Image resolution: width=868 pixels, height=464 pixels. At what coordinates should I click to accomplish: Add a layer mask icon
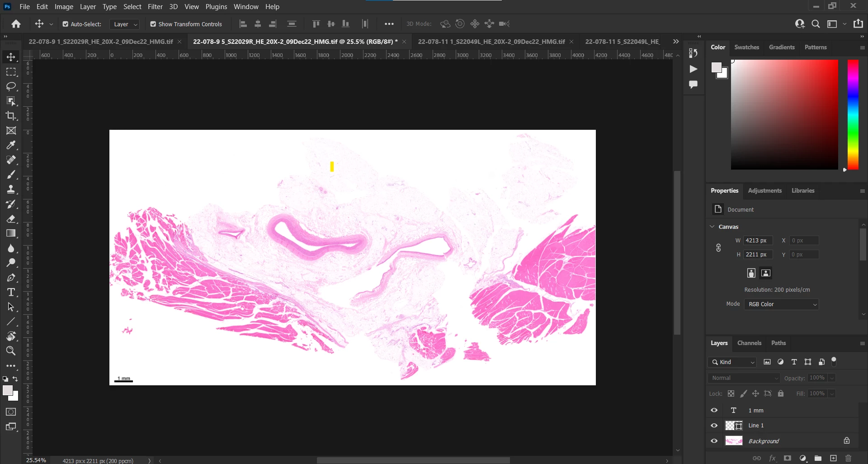pyautogui.click(x=788, y=458)
